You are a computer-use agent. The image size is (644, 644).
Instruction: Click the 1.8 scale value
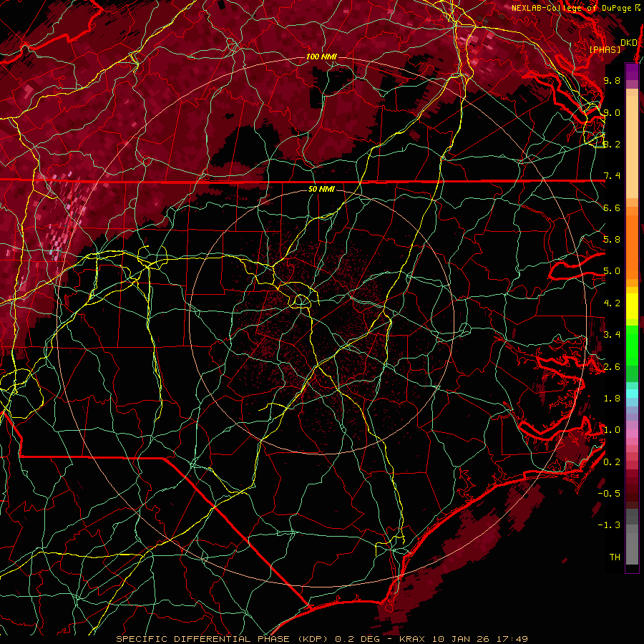pyautogui.click(x=612, y=399)
